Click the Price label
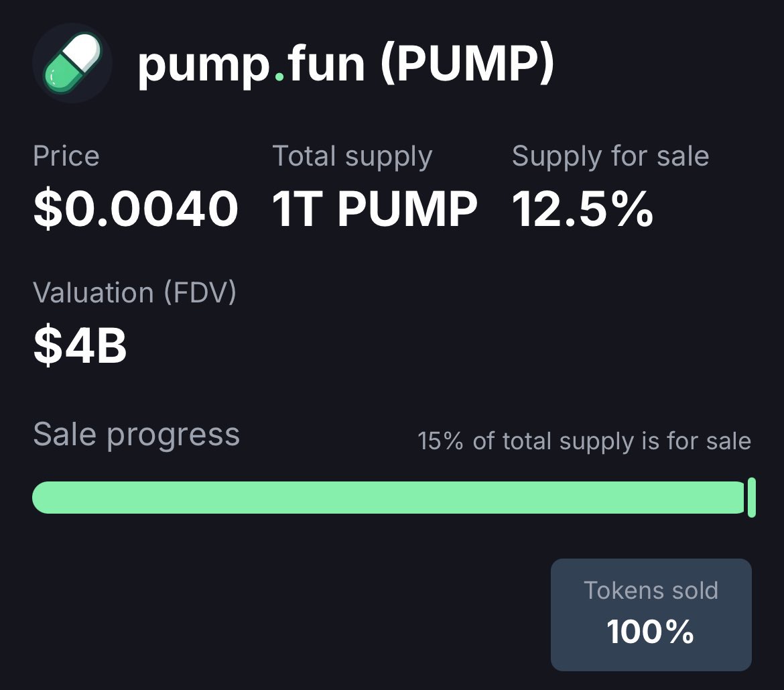The image size is (784, 690). coord(66,156)
